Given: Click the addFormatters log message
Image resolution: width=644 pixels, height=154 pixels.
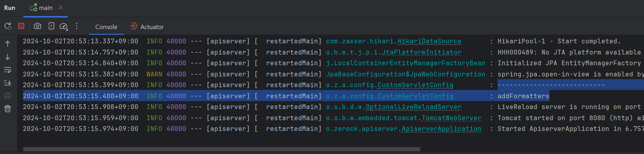Looking at the screenshot, I should click(523, 96).
